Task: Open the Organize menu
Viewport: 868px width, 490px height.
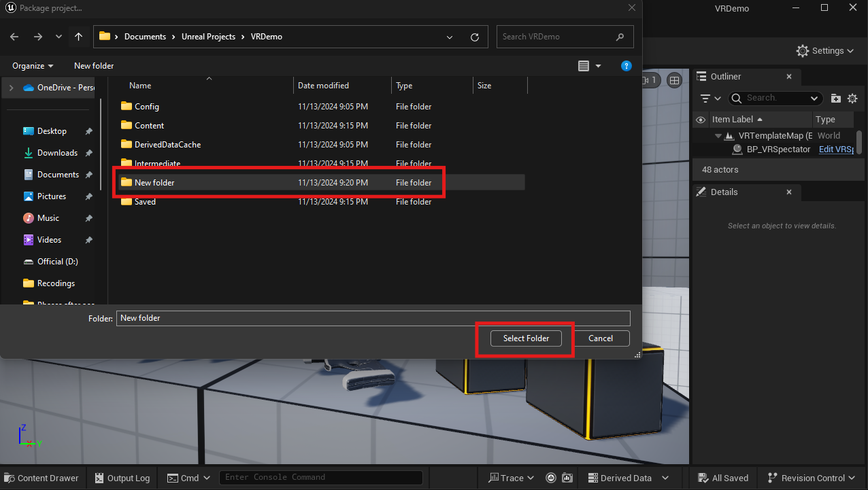Action: 33,66
